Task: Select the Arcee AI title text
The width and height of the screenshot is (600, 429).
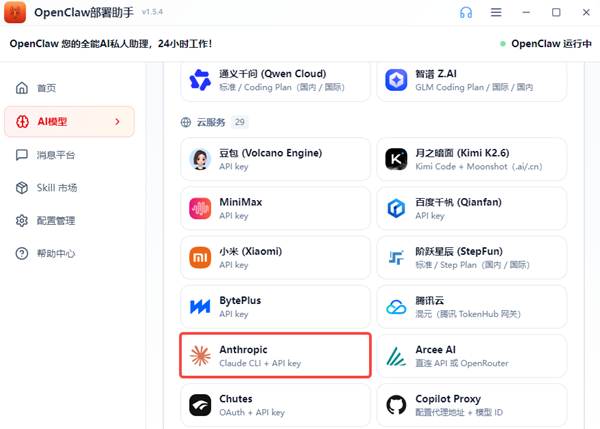Action: coord(435,350)
